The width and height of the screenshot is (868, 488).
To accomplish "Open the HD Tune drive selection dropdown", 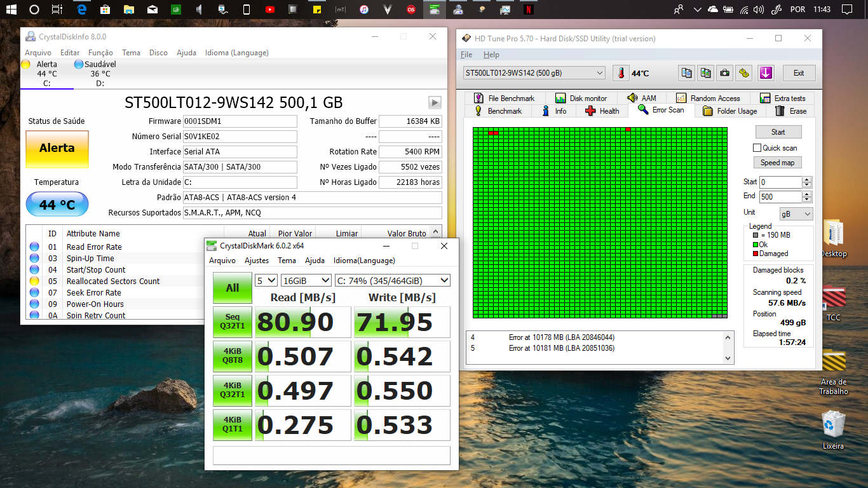I will [x=534, y=73].
